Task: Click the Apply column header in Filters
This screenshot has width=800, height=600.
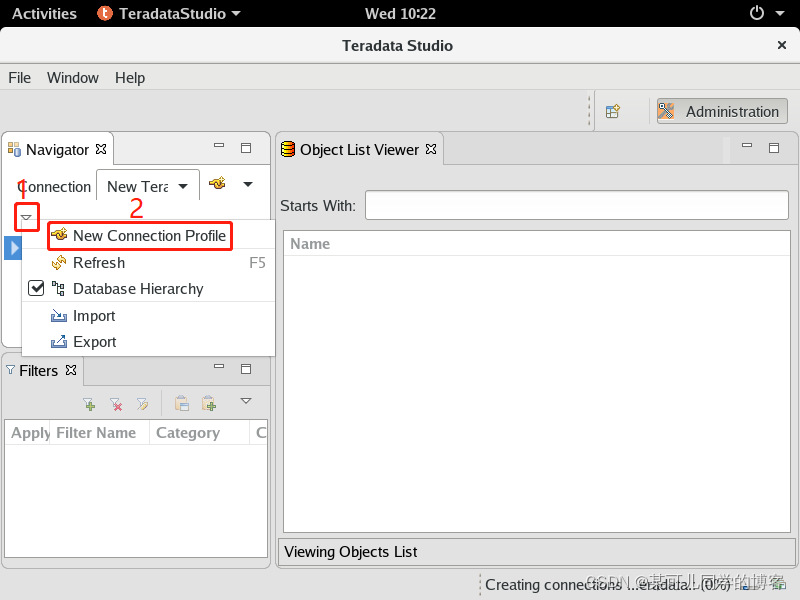Action: (29, 433)
